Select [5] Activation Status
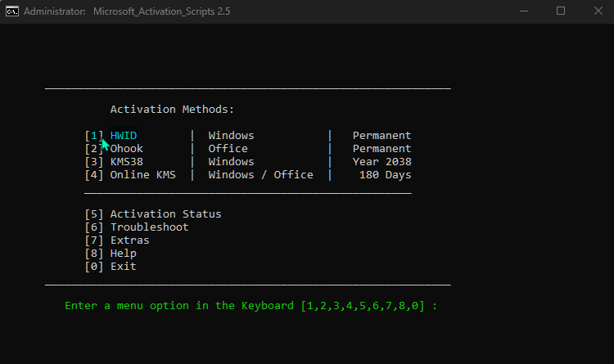Viewport: 614px width, 364px height. pos(153,214)
